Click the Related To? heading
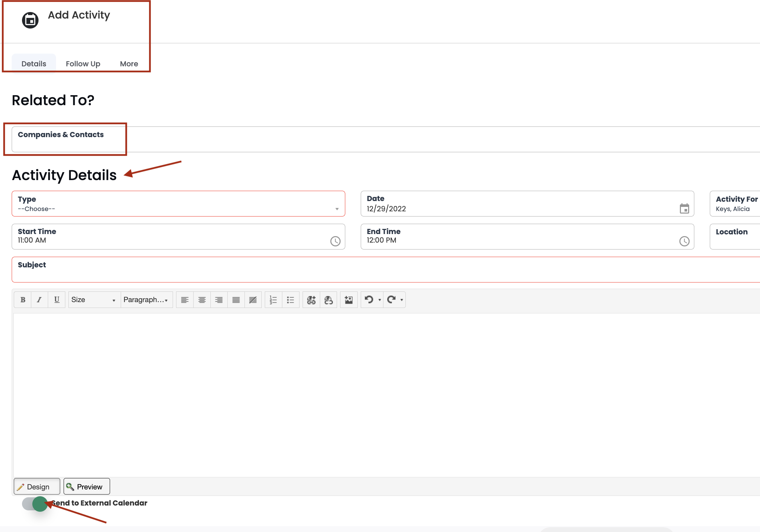 [53, 100]
